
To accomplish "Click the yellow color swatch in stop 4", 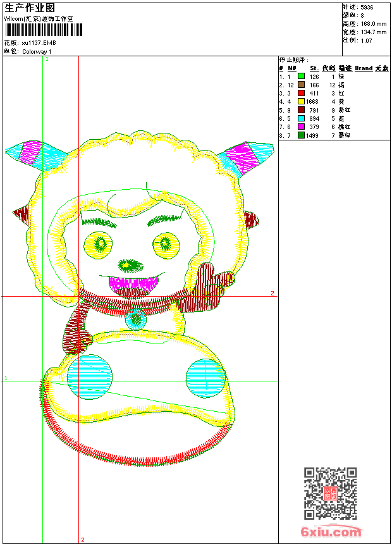I will pyautogui.click(x=301, y=101).
